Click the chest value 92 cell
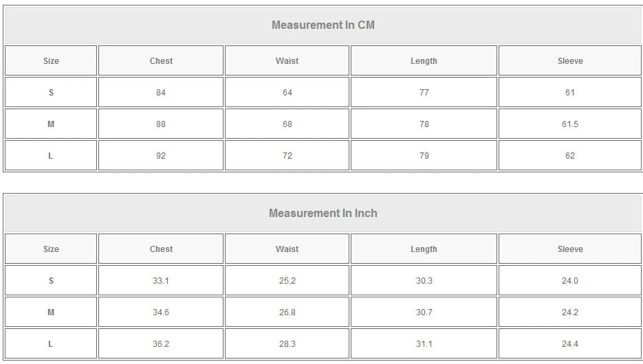 (161, 156)
